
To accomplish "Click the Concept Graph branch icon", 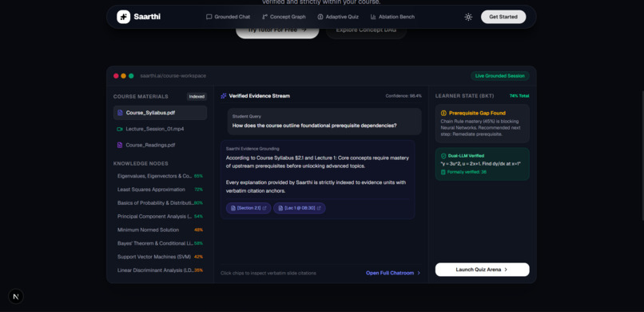I will 265,17.
